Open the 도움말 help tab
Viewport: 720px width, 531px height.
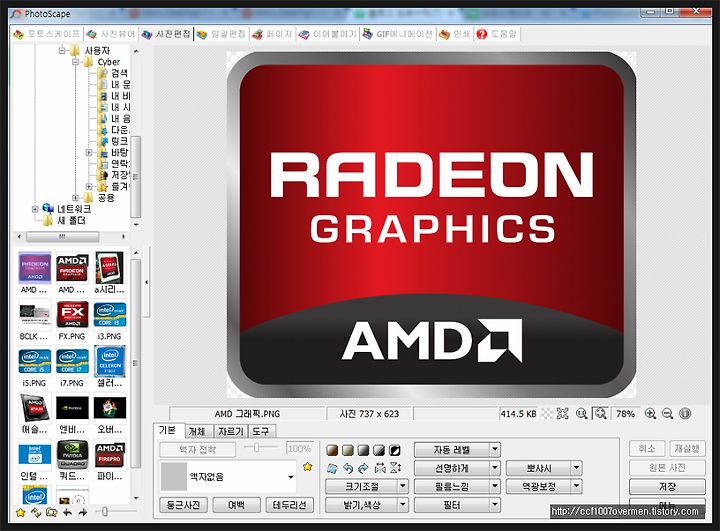(x=497, y=34)
